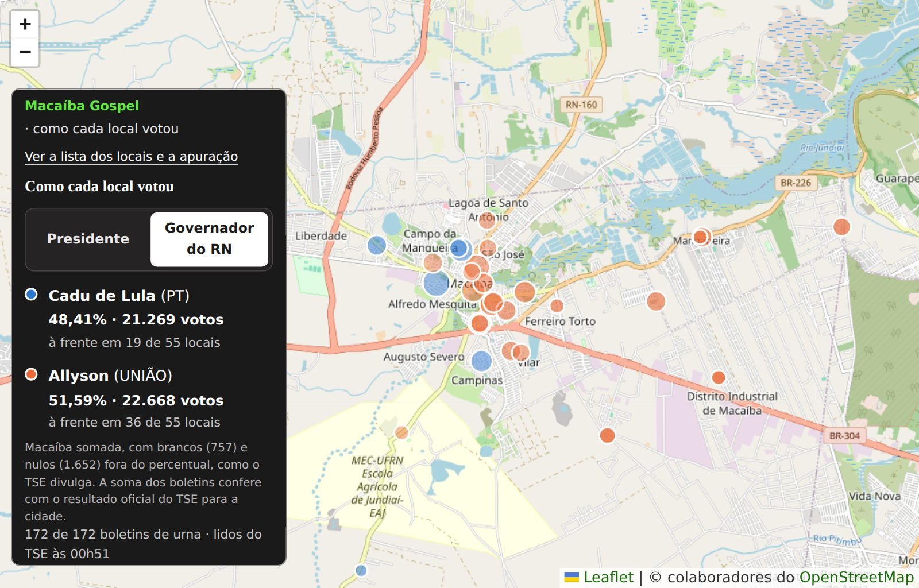Click the orange marker south of Distrito Industrial
The image size is (919, 588).
point(607,435)
